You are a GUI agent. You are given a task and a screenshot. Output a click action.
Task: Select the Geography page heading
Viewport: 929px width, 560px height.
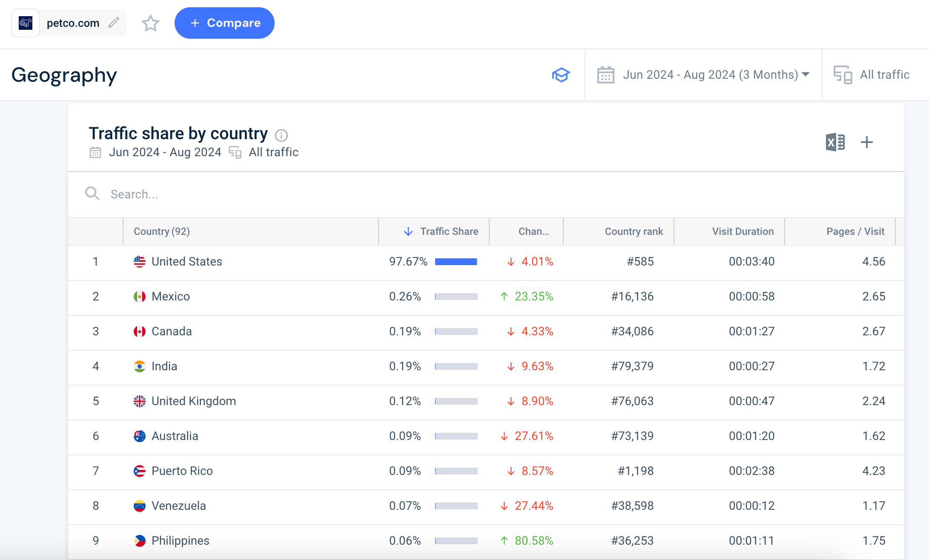pos(64,75)
